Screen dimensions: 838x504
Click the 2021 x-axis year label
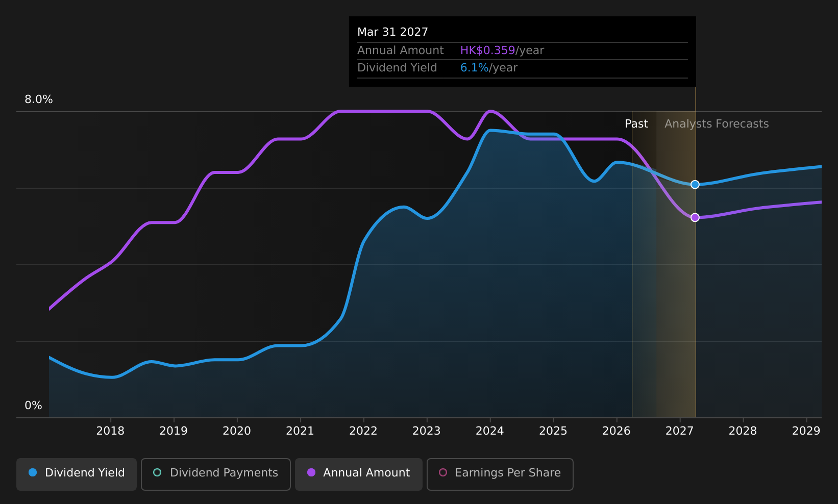pyautogui.click(x=300, y=431)
